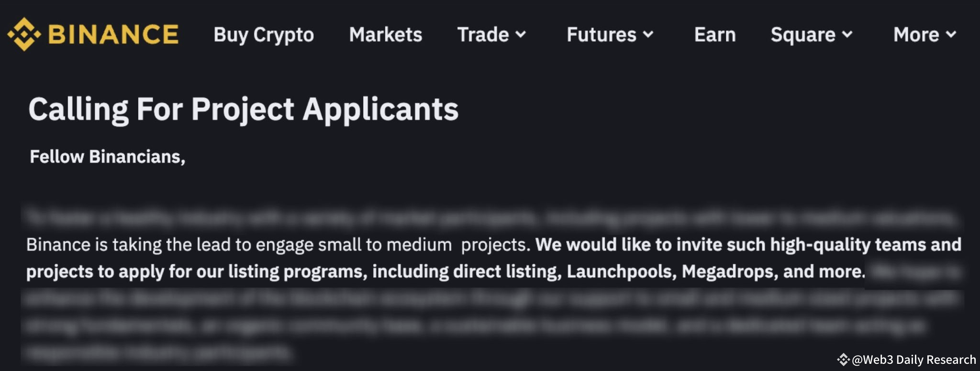Select Buy Crypto in the navigation
Viewport: 980px width, 371px height.
[264, 35]
